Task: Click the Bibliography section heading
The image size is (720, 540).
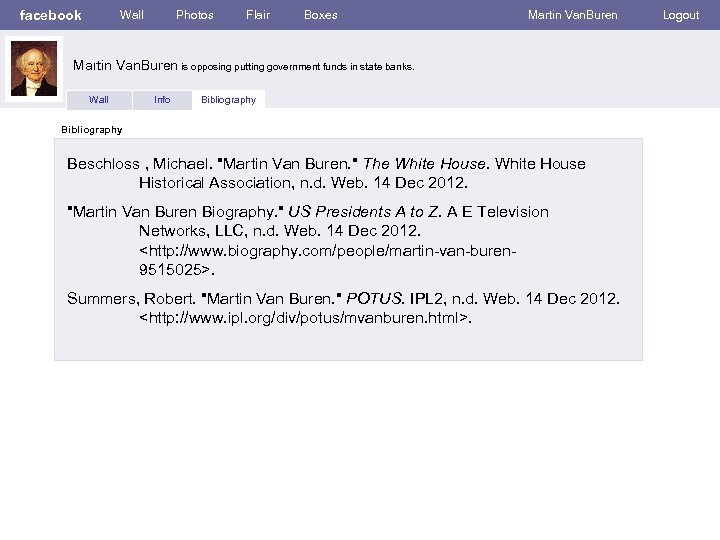Action: pos(92,130)
